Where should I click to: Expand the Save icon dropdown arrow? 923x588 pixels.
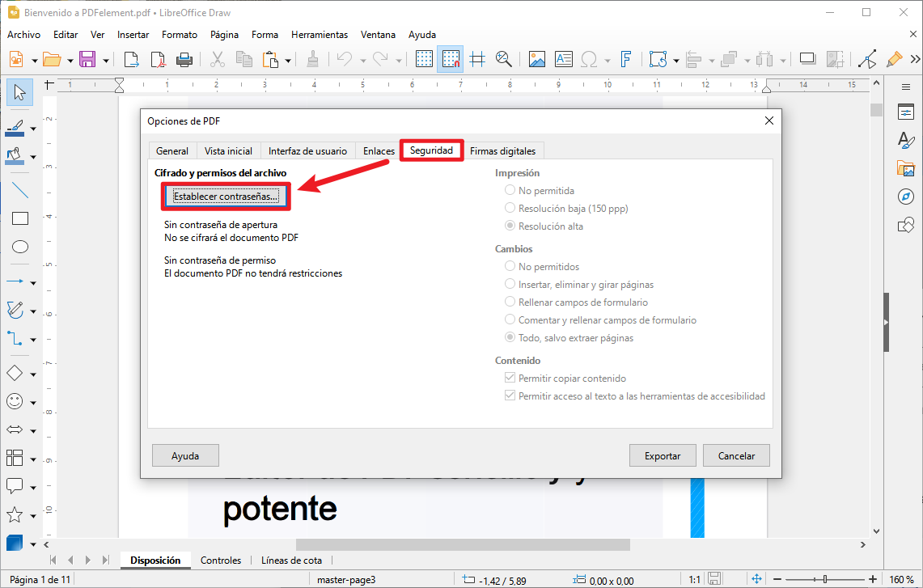105,60
